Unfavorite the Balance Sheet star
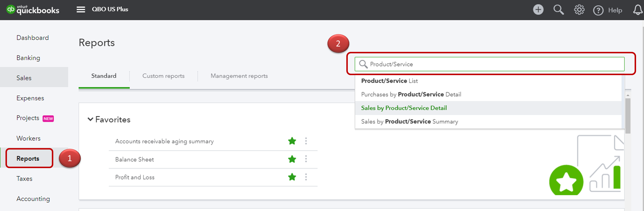This screenshot has width=644, height=211. coord(292,159)
